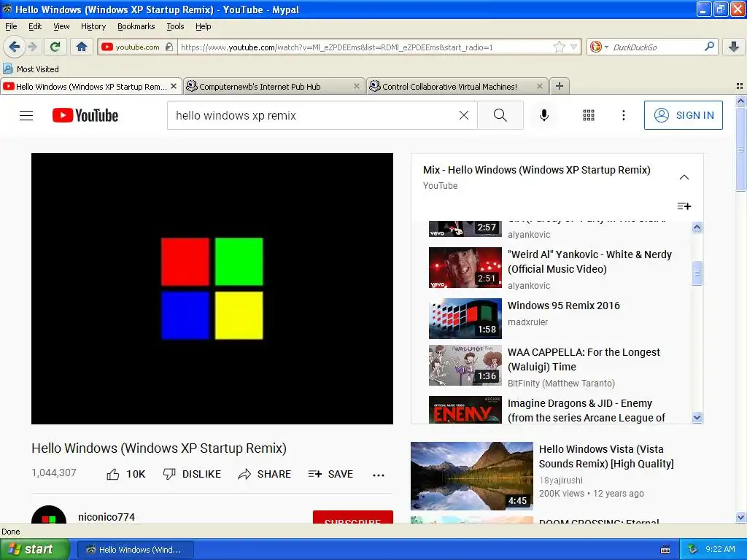Open more actions ellipsis below video
The image size is (747, 560).
click(x=379, y=475)
